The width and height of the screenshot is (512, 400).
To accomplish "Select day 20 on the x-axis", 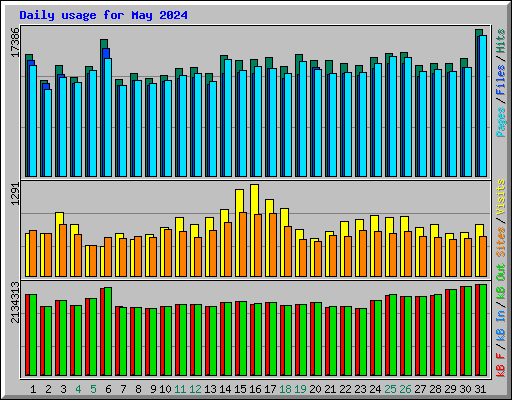I will click(315, 389).
